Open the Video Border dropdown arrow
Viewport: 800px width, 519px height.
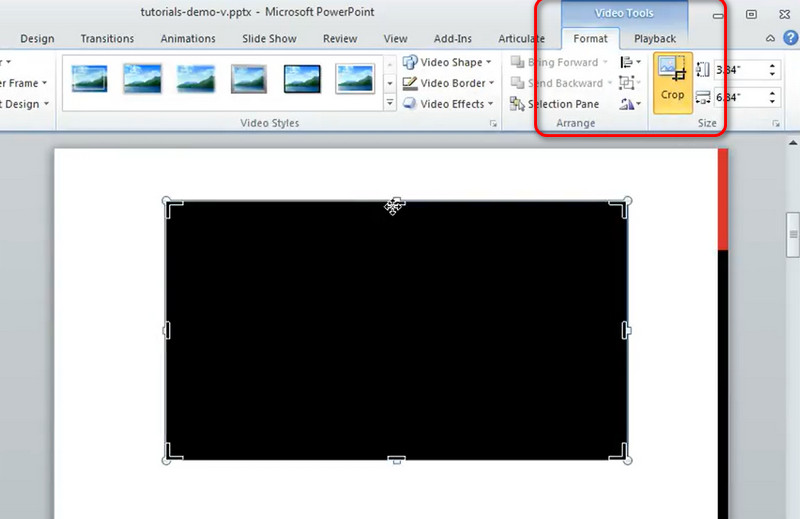(491, 83)
